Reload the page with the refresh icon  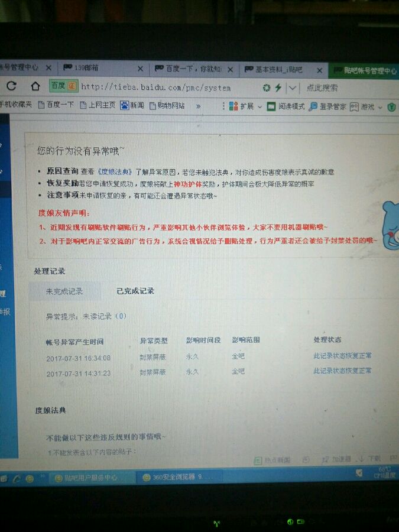[12, 86]
